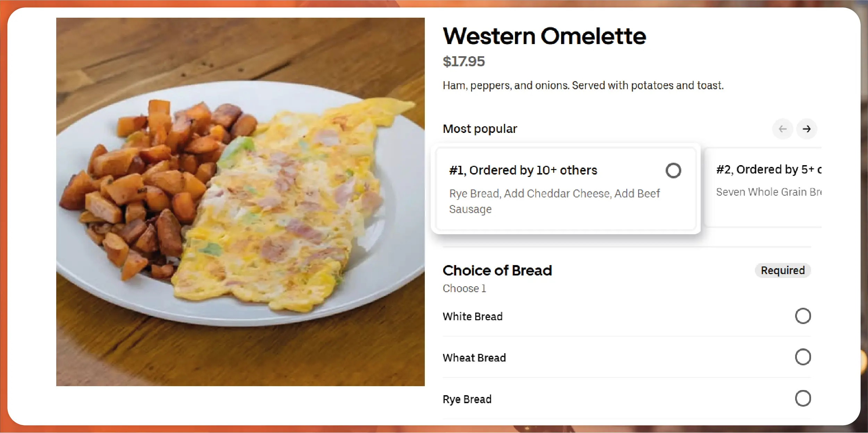Select the White Bread radio button
The height and width of the screenshot is (433, 868).
[802, 316]
